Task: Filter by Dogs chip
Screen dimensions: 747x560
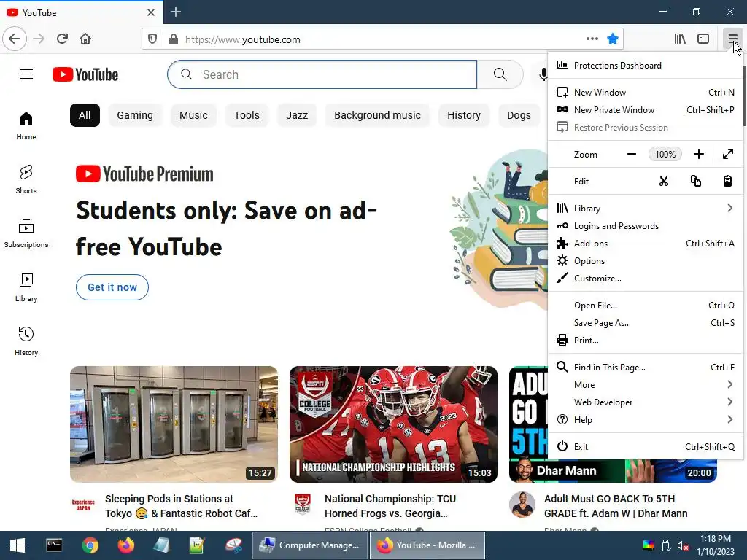Action: click(x=519, y=115)
